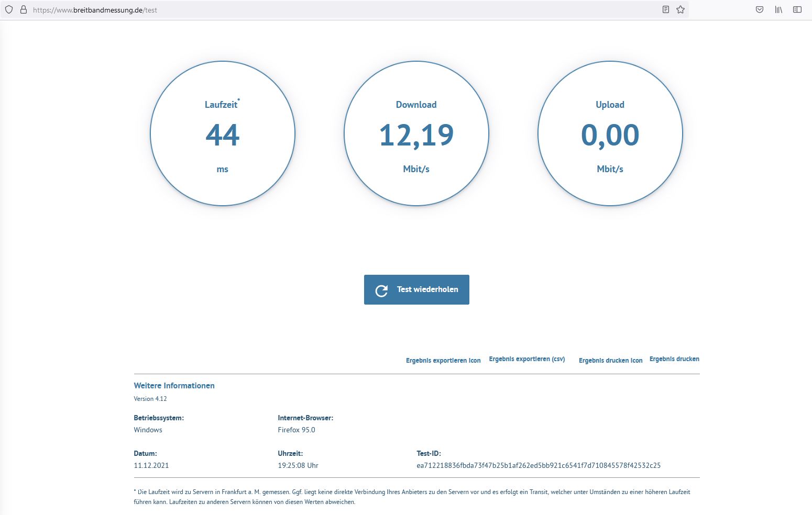Screen dimensions: 812x515
Task: Click the Upload 0,00 Mbit/s circle
Action: [x=610, y=134]
